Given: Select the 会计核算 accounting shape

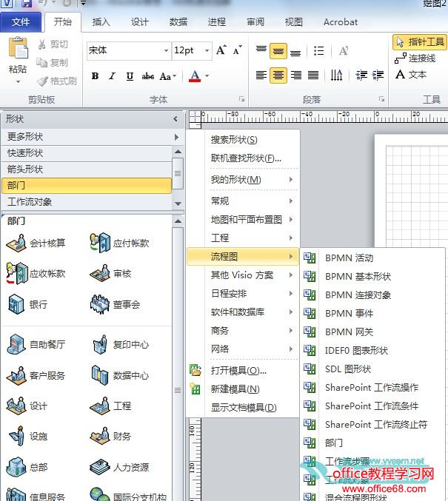Looking at the screenshot, I should [x=36, y=243].
